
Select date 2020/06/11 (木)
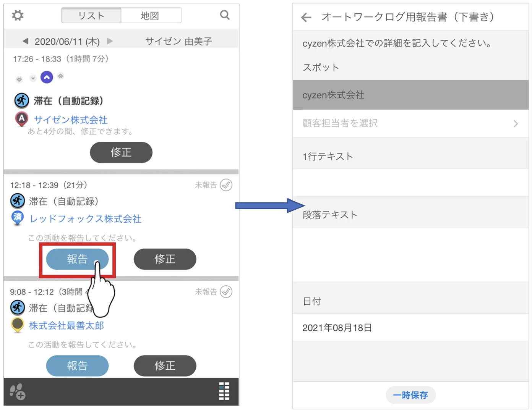[67, 41]
